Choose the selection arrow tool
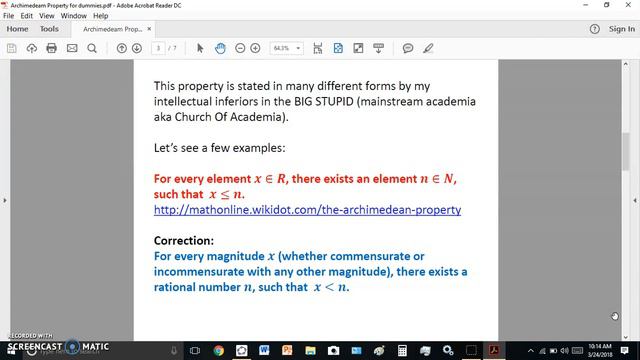The height and width of the screenshot is (360, 640). click(x=200, y=48)
